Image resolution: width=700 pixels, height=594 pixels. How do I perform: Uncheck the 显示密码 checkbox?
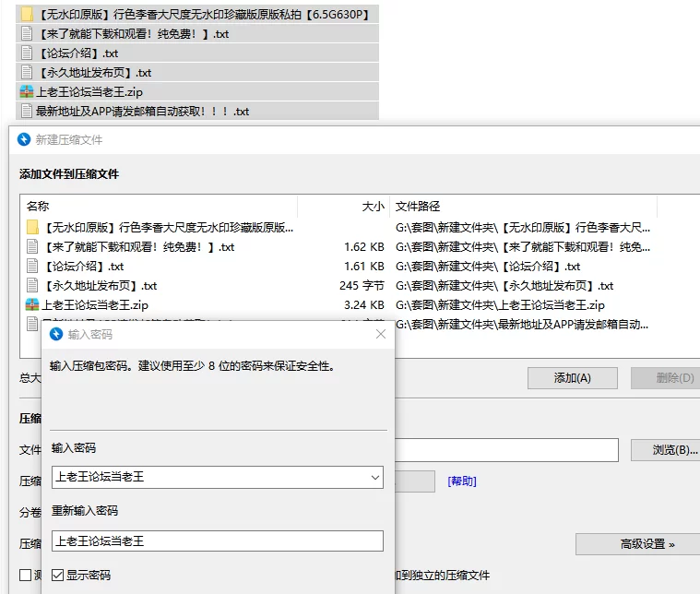57,575
